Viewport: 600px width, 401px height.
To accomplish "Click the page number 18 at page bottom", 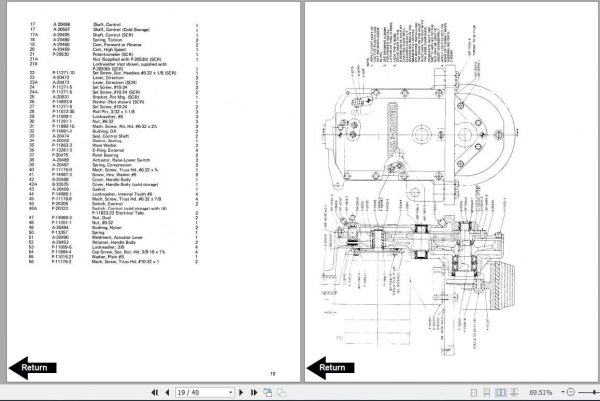I will 273,374.
